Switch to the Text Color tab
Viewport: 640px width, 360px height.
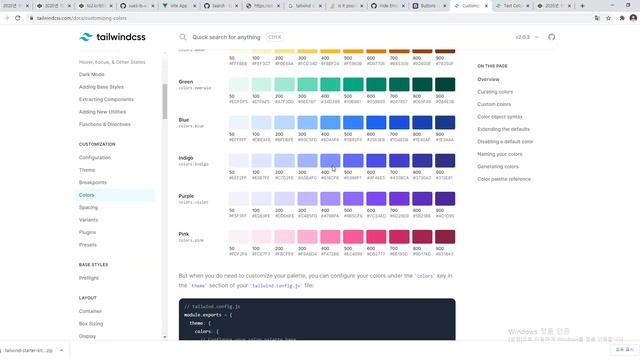point(512,6)
